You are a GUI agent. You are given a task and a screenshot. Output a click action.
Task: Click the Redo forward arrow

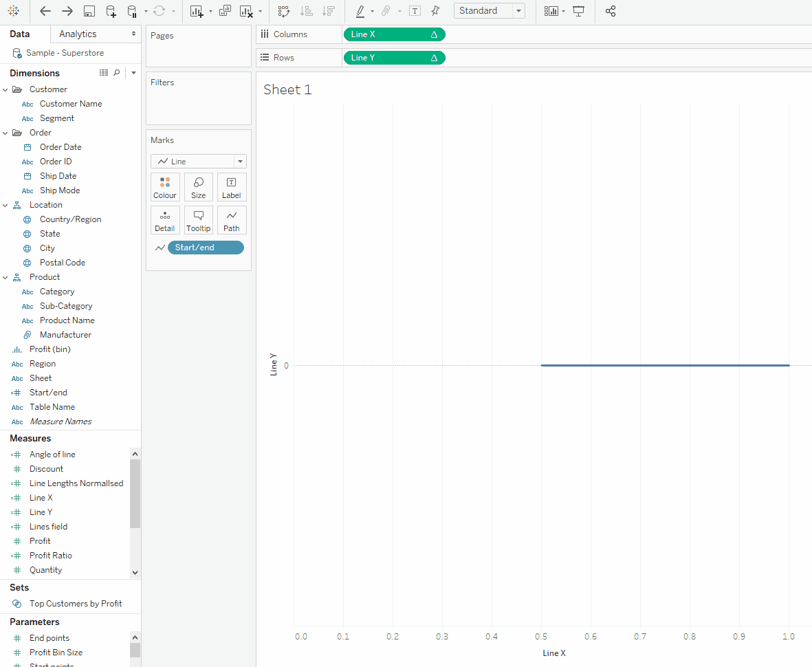(67, 11)
